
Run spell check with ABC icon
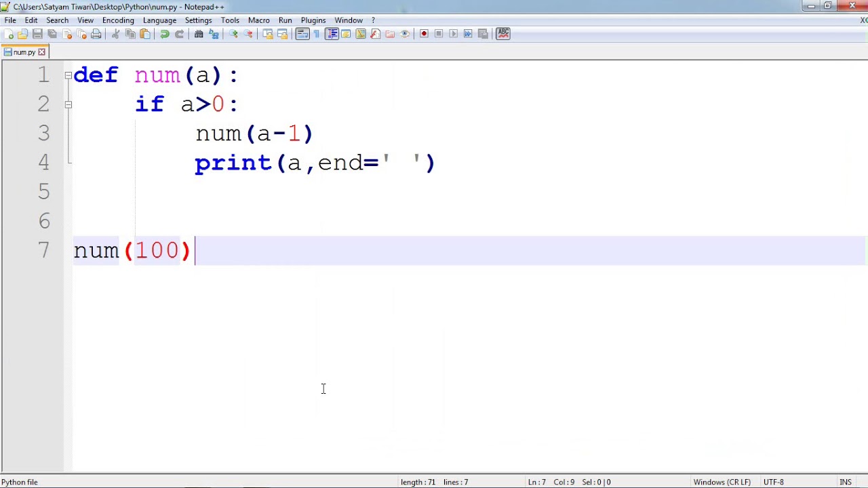[x=502, y=34]
